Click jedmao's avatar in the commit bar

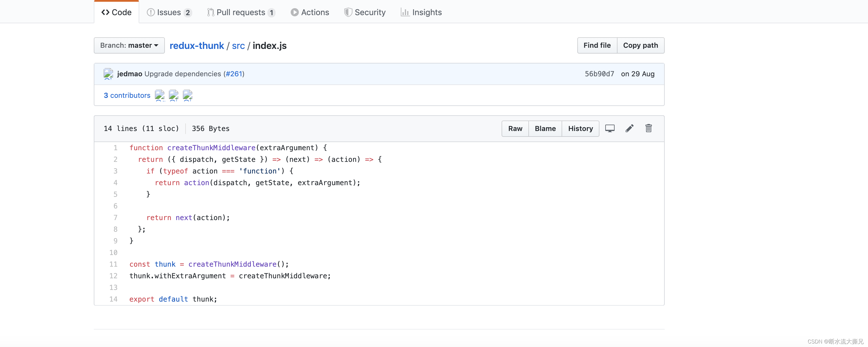[108, 74]
